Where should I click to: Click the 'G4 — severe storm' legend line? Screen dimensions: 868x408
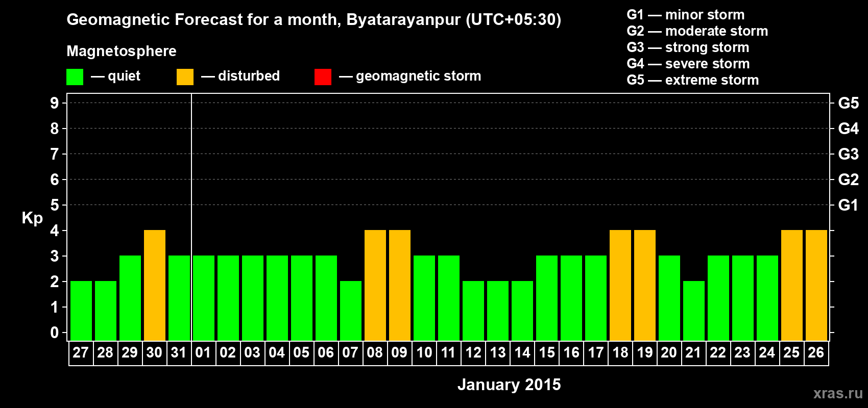point(688,64)
